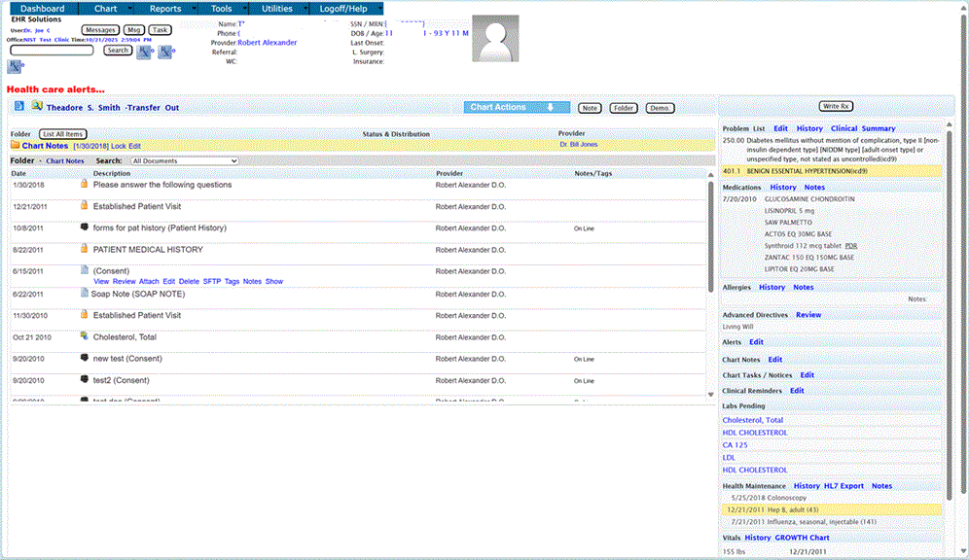Click the Write Rx button
Image resolution: width=969 pixels, height=560 pixels.
tap(836, 106)
